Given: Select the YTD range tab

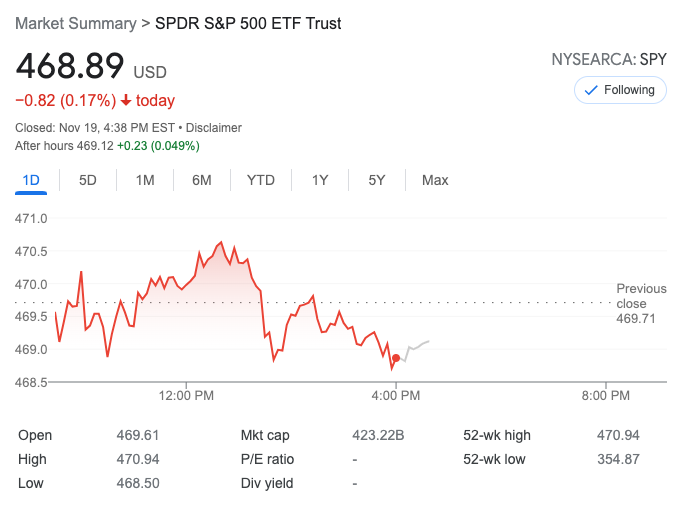Looking at the screenshot, I should pos(261,180).
